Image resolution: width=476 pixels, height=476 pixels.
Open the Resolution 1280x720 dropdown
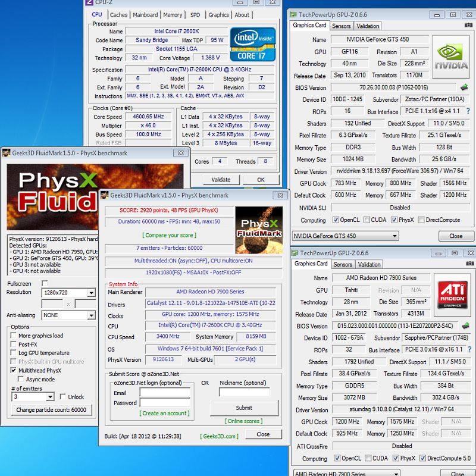tap(91, 293)
